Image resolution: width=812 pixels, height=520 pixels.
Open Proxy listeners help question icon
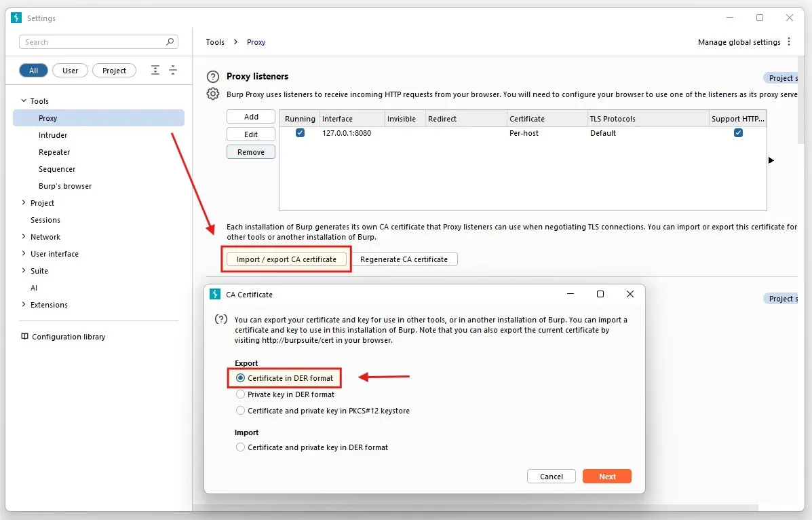(213, 77)
